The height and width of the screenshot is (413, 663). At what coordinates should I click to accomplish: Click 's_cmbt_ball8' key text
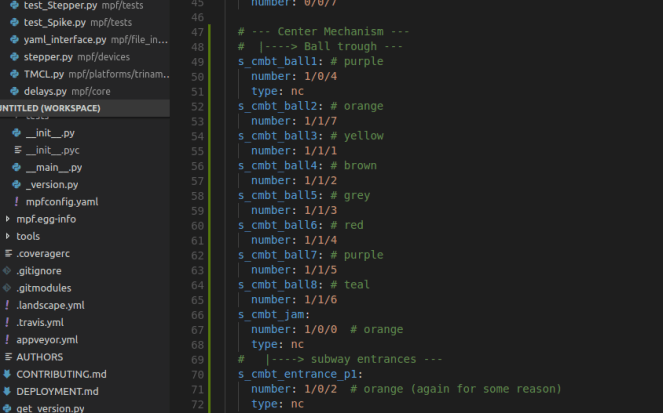tap(277, 285)
